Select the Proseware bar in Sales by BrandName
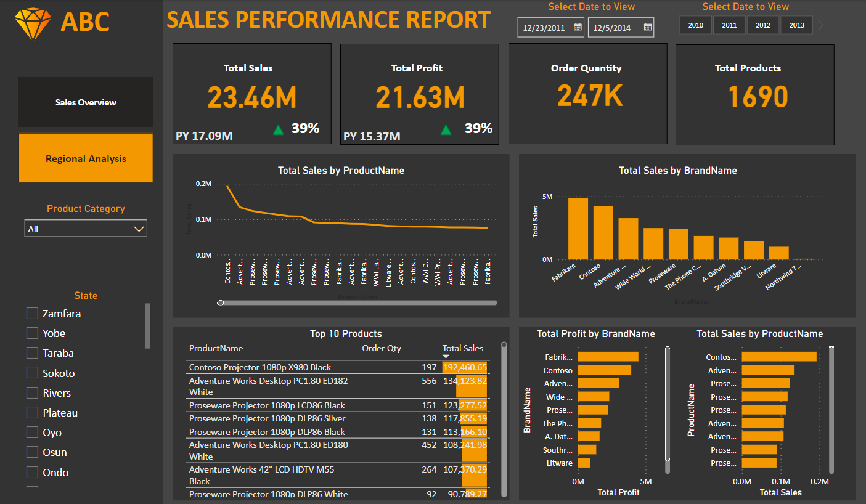The height and width of the screenshot is (504, 866). point(679,244)
